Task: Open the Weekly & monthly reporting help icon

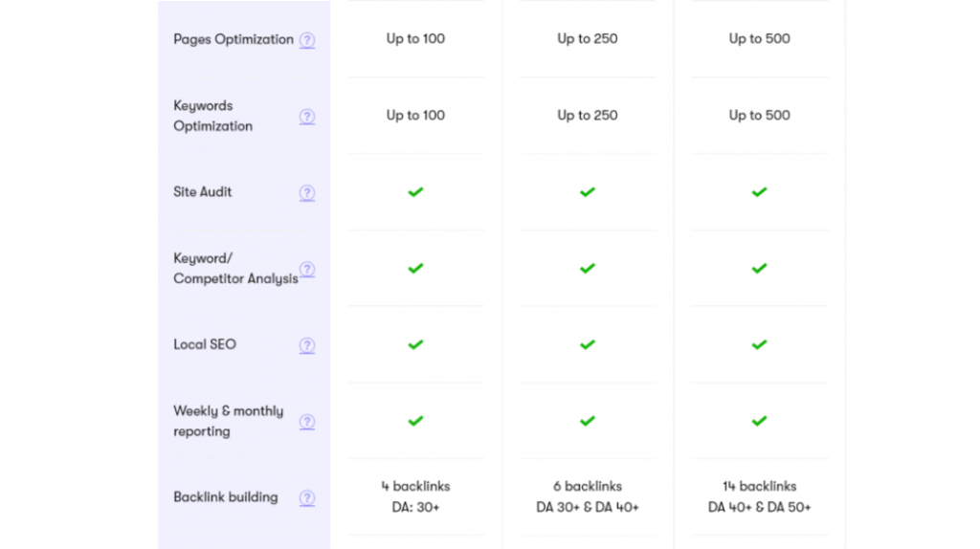Action: coord(307,422)
